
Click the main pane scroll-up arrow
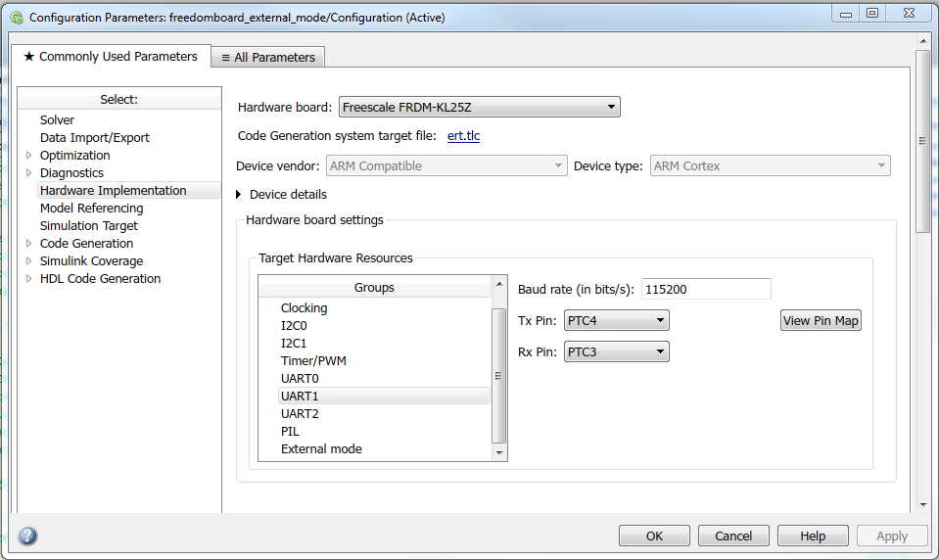pyautogui.click(x=922, y=41)
